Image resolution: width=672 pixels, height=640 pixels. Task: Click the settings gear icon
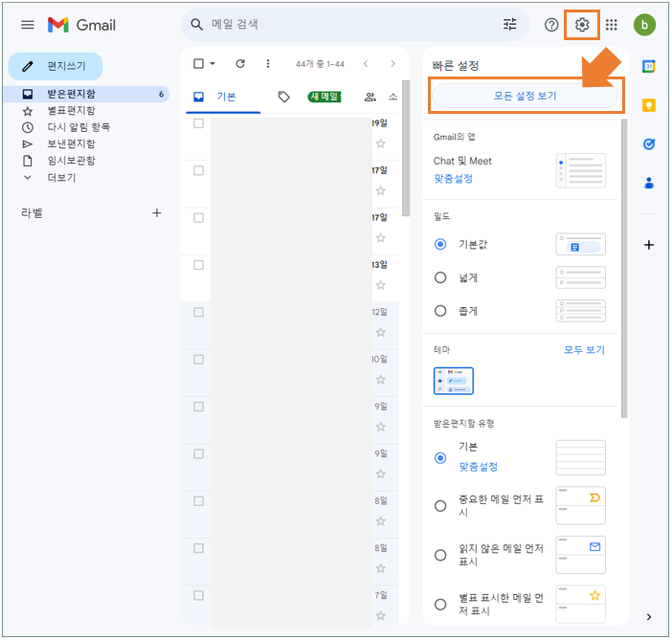point(582,25)
